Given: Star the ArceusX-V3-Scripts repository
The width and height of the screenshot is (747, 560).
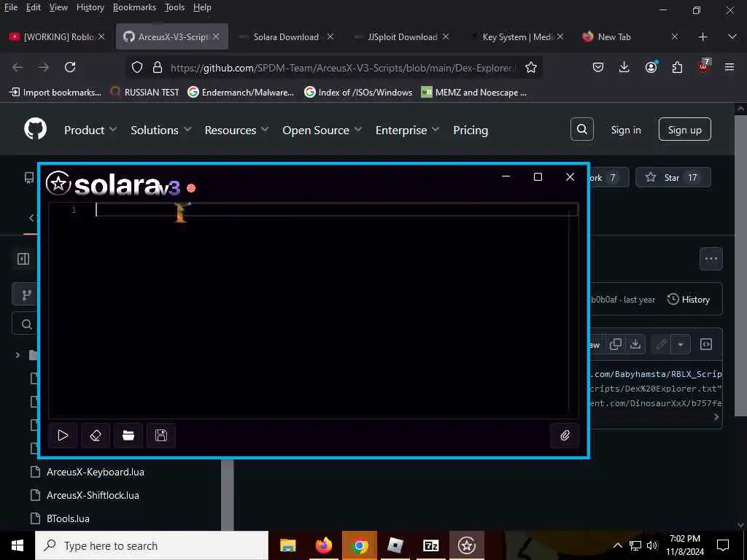Looking at the screenshot, I should click(673, 178).
